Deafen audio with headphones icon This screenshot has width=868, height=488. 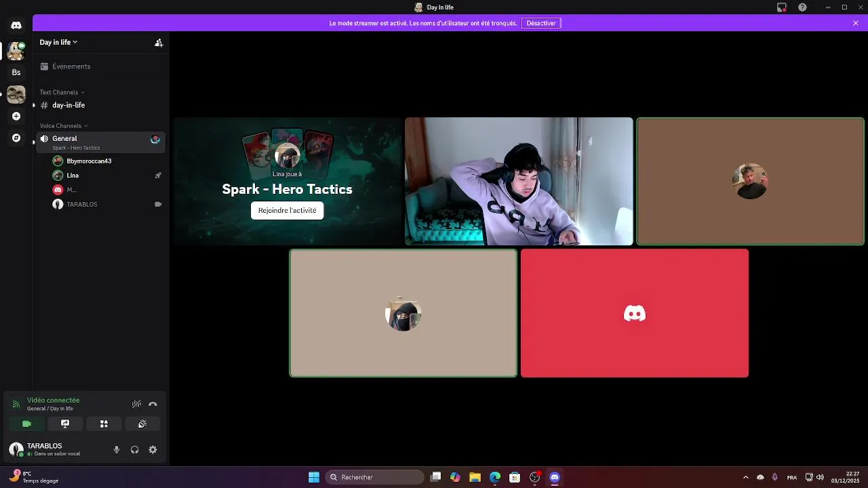tap(134, 449)
